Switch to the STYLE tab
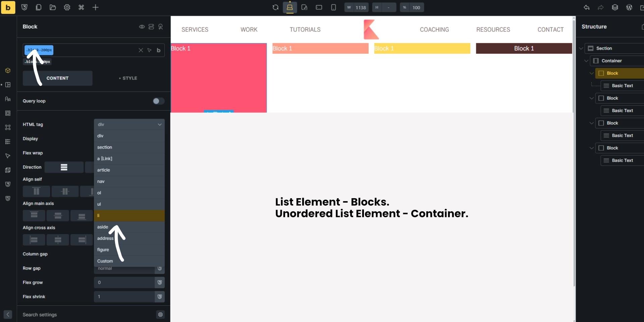644x322 pixels. coord(129,78)
